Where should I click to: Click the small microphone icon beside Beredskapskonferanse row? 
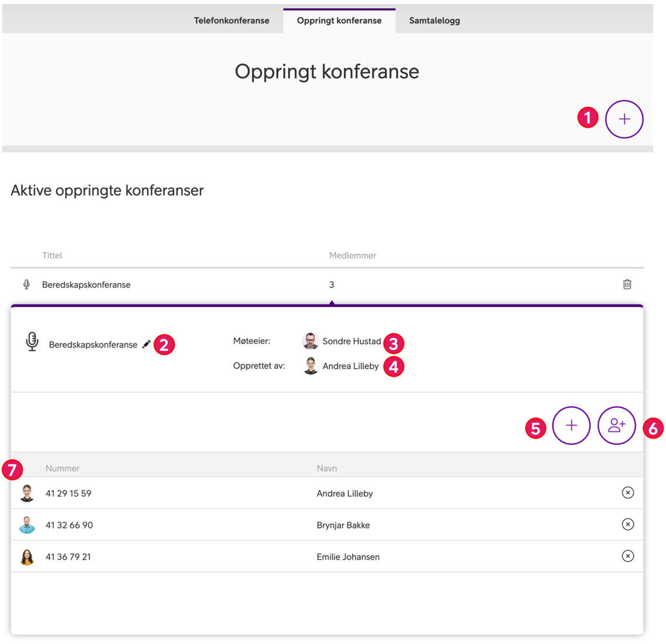pyautogui.click(x=26, y=284)
